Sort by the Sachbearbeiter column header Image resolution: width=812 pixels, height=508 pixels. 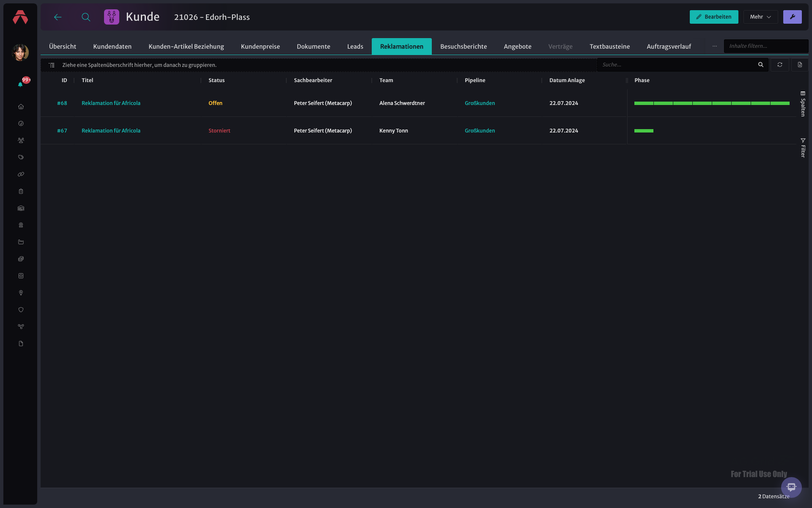click(313, 80)
